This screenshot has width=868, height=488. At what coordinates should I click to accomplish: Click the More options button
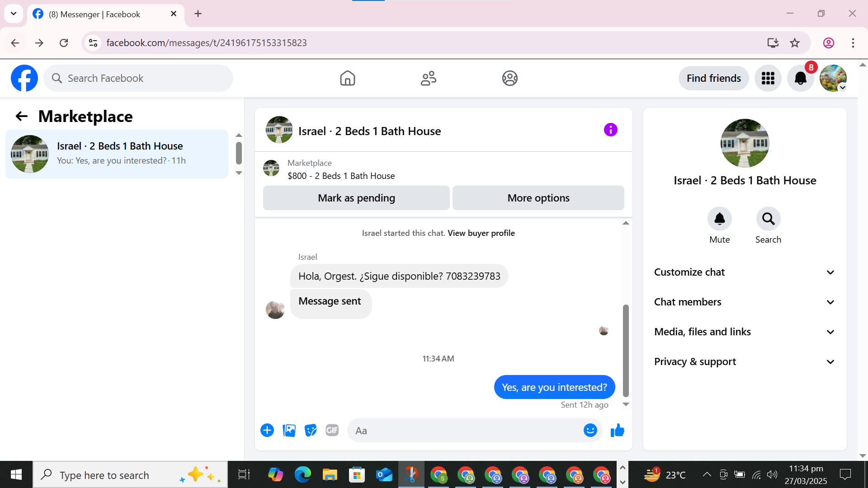[538, 198]
